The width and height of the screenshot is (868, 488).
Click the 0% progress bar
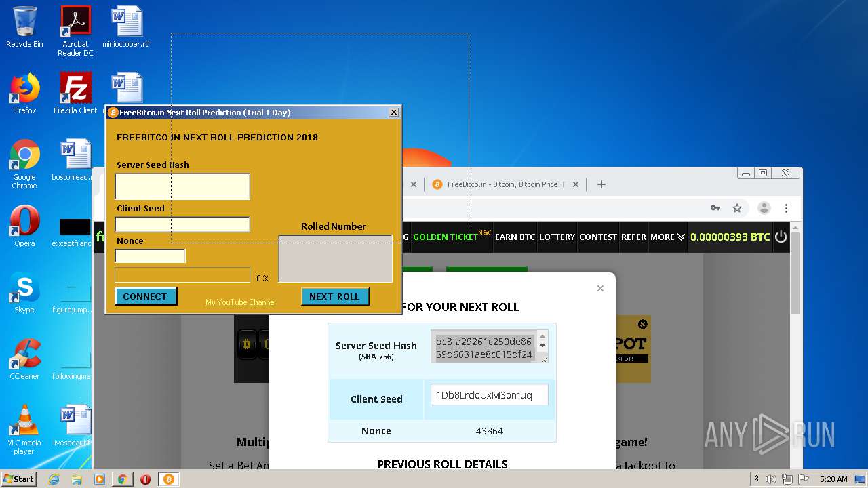[x=182, y=274]
